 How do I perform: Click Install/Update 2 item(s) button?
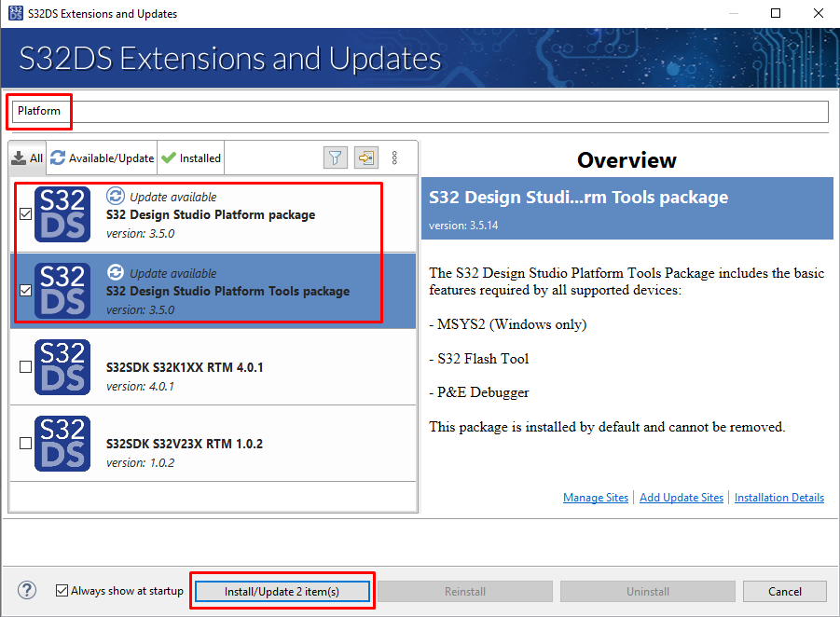[282, 591]
